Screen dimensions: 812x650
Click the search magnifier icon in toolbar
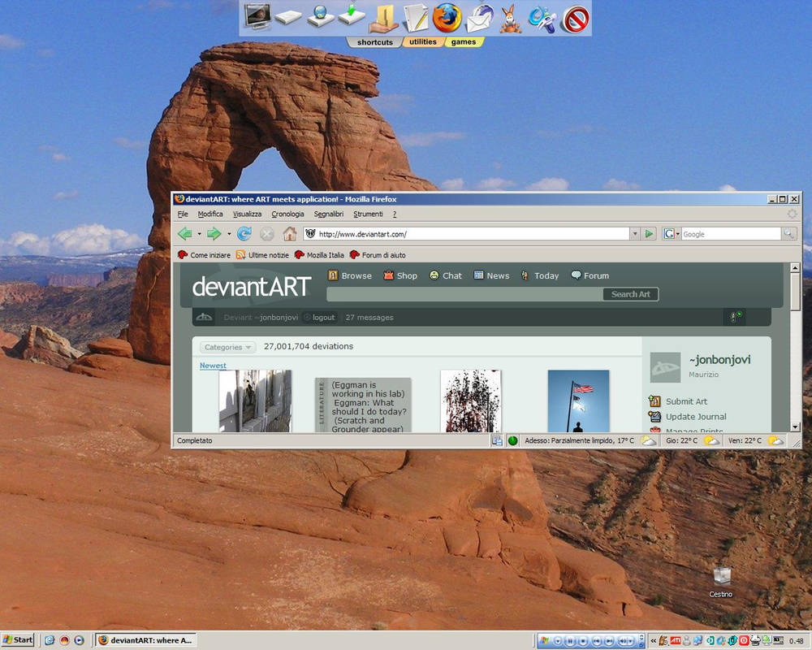788,234
